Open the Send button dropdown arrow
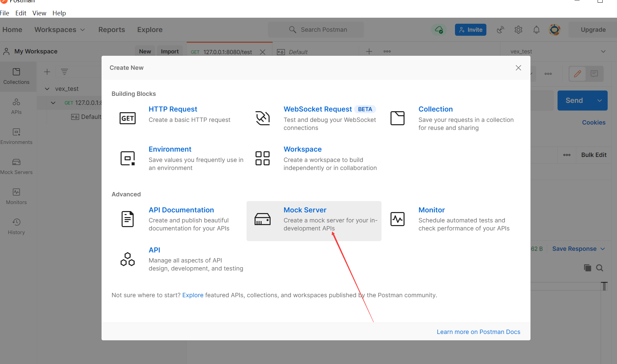This screenshot has height=364, width=617. [600, 101]
